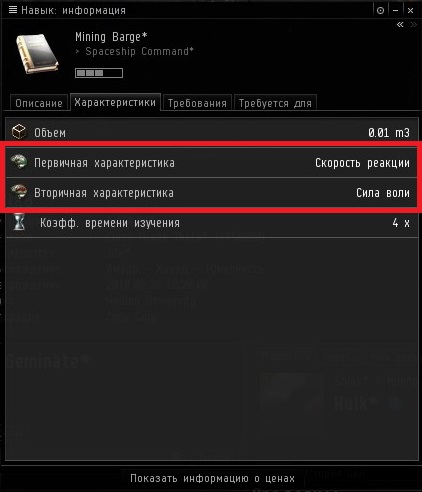
Task: Click the skill level progress bar
Action: (99, 73)
